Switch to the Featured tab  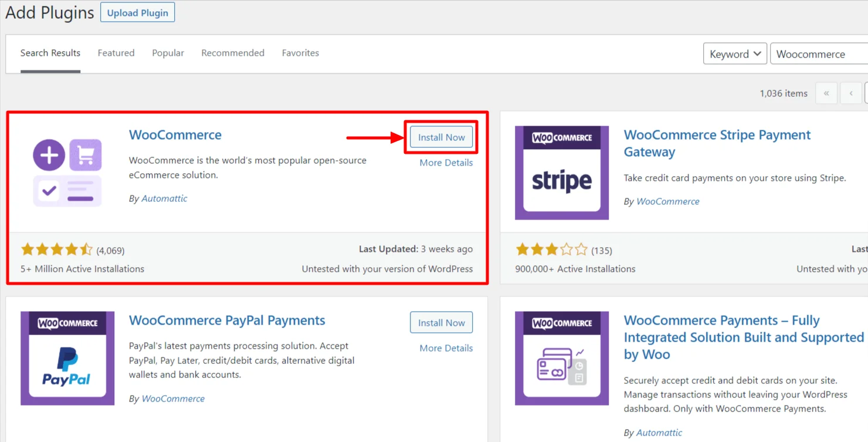point(116,53)
